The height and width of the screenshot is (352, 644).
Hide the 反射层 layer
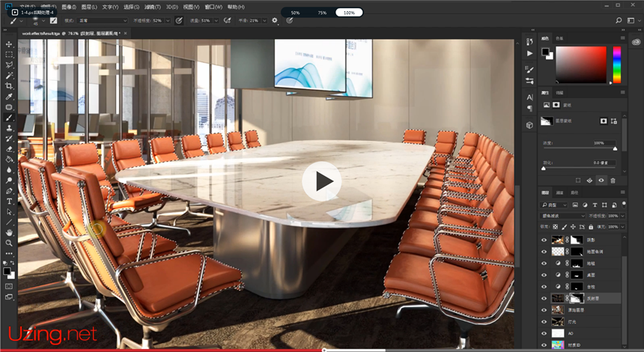[544, 298]
